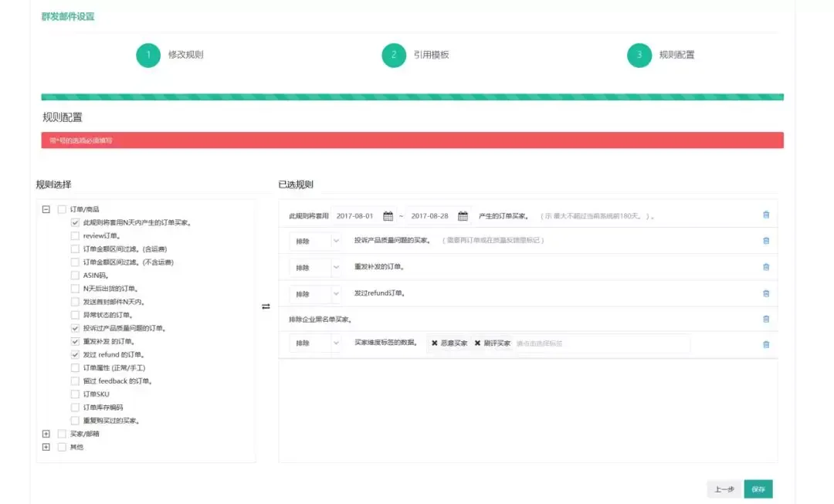834x504 pixels.
Task: Check the review订单 checkbox
Action: pos(75,235)
